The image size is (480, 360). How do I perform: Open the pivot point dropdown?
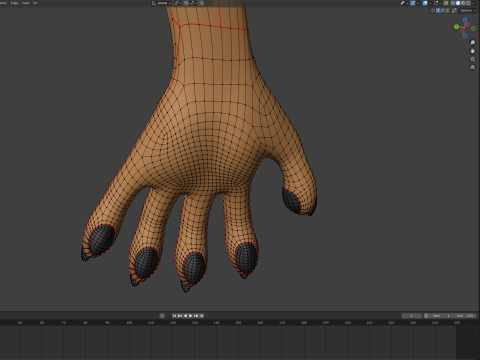pos(178,3)
